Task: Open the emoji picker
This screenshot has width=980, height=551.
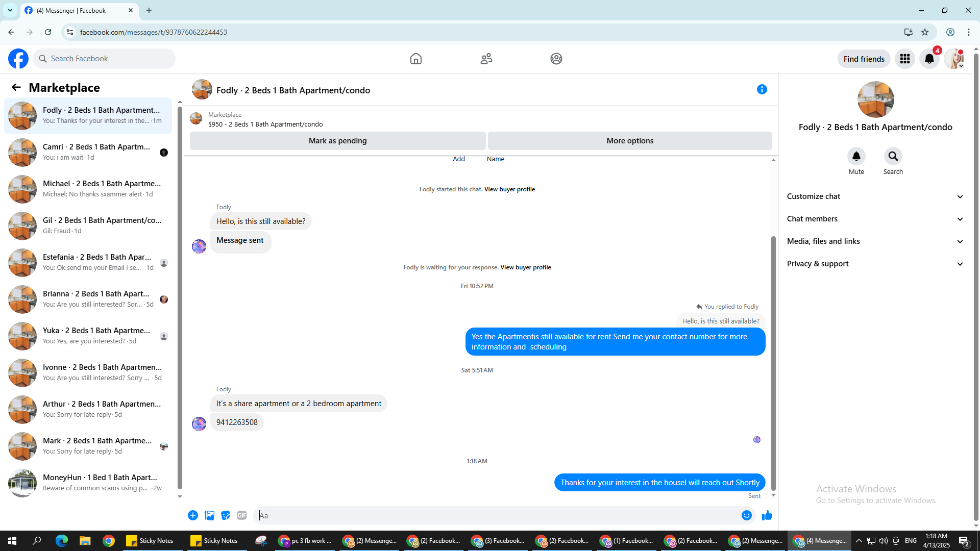Action: pyautogui.click(x=747, y=515)
